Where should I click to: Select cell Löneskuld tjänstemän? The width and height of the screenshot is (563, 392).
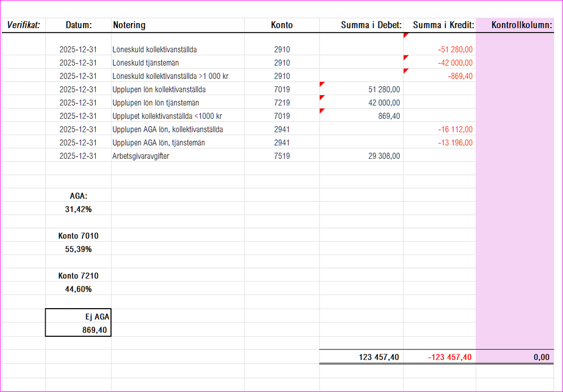(x=178, y=63)
